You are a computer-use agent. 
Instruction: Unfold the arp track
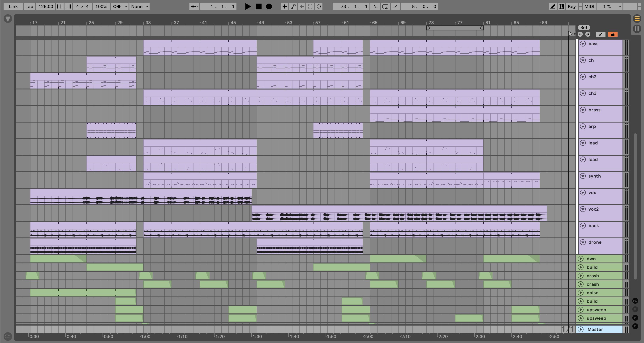click(x=583, y=126)
